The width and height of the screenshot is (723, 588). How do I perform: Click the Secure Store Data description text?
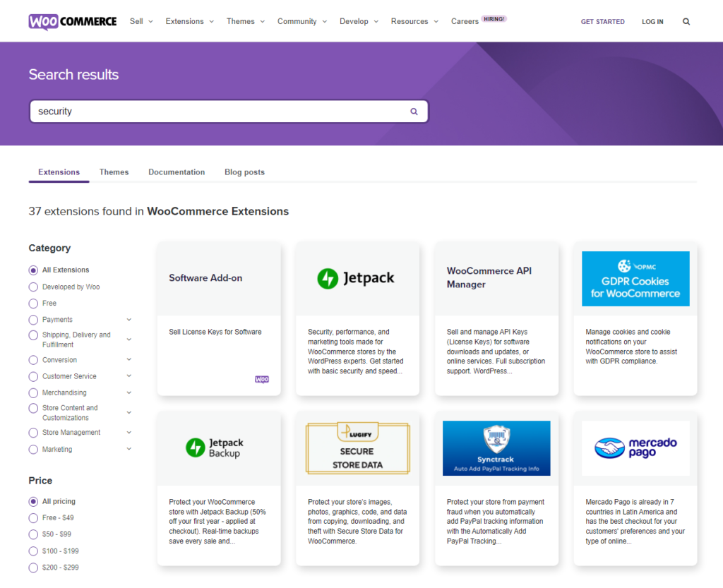pos(357,522)
